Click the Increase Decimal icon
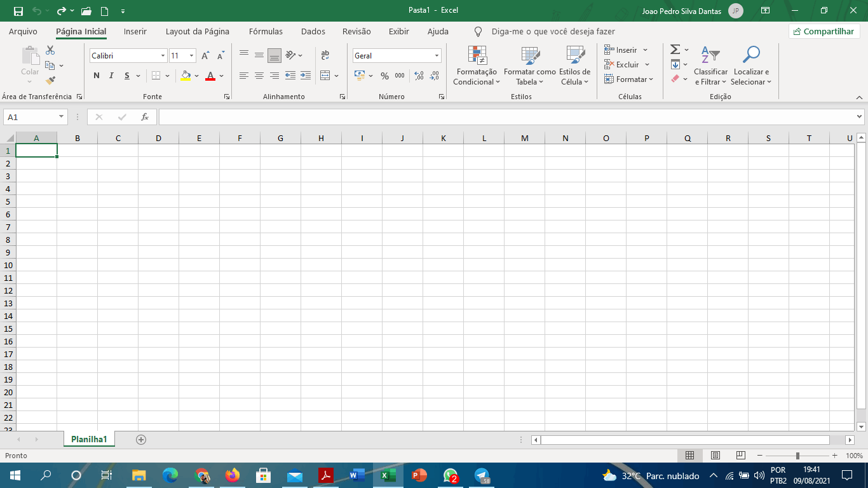Image resolution: width=868 pixels, height=488 pixels. [419, 76]
